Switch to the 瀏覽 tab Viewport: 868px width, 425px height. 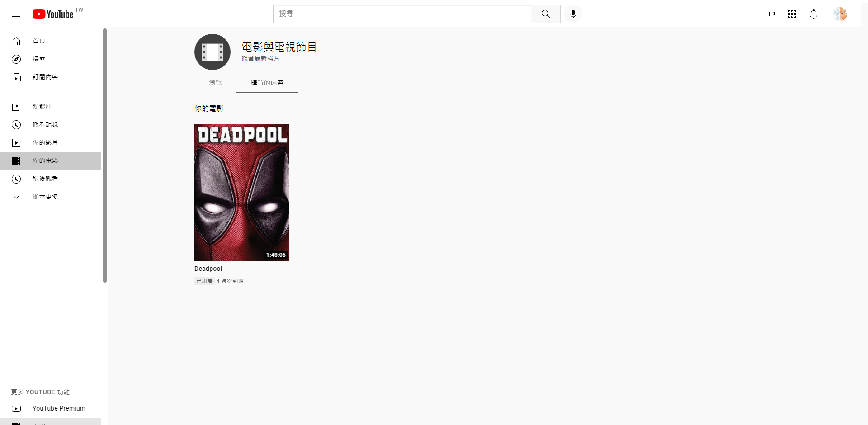click(215, 83)
